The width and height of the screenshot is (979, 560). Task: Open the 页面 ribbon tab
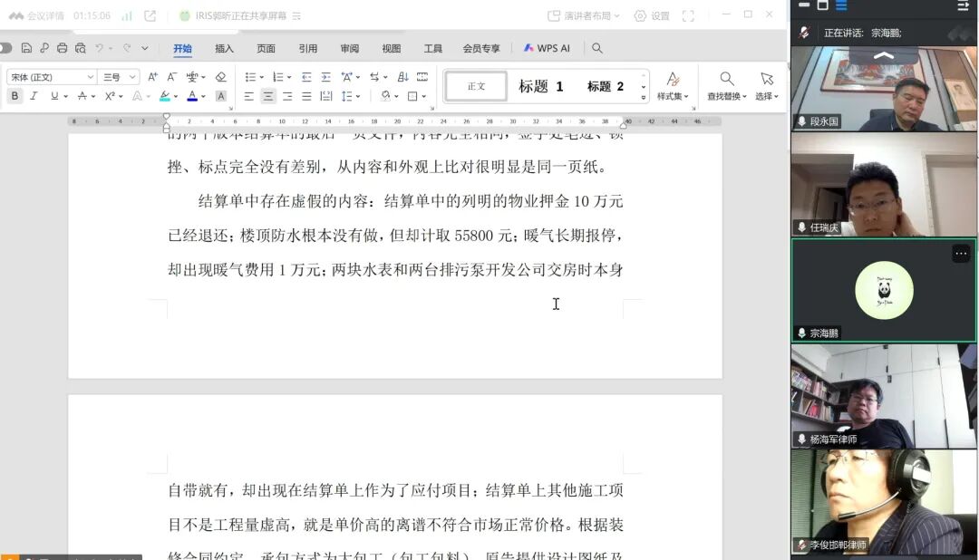266,48
